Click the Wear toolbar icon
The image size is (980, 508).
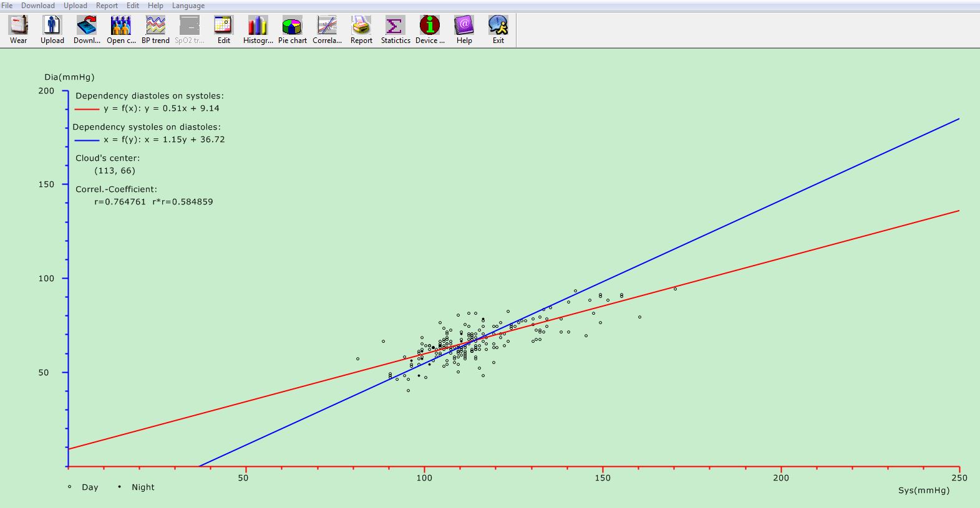18,26
